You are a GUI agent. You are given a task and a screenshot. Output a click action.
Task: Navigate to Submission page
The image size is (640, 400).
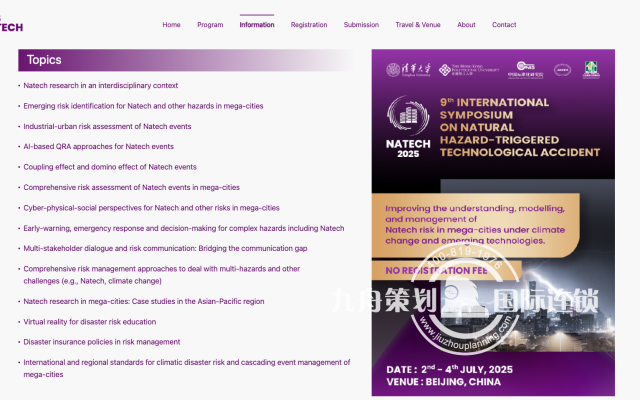click(361, 25)
